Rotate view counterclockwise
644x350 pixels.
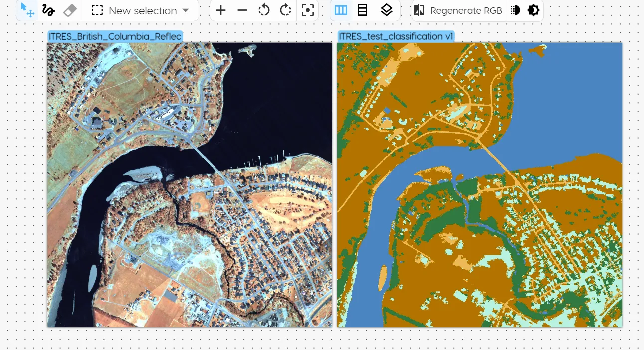pos(264,10)
